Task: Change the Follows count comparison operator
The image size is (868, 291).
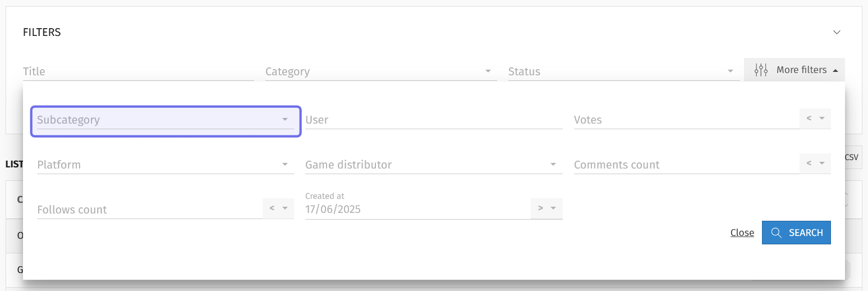Action: coord(278,208)
